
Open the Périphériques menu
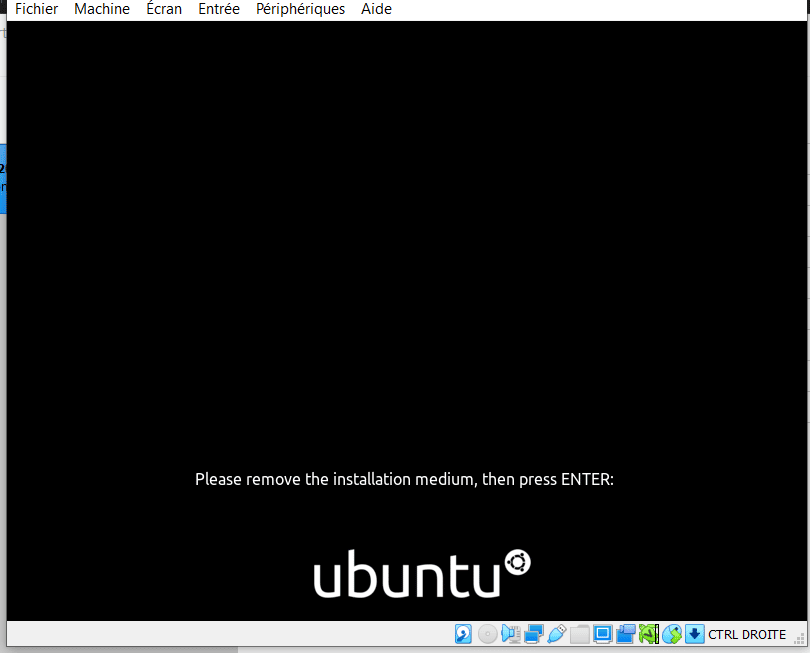tap(300, 9)
